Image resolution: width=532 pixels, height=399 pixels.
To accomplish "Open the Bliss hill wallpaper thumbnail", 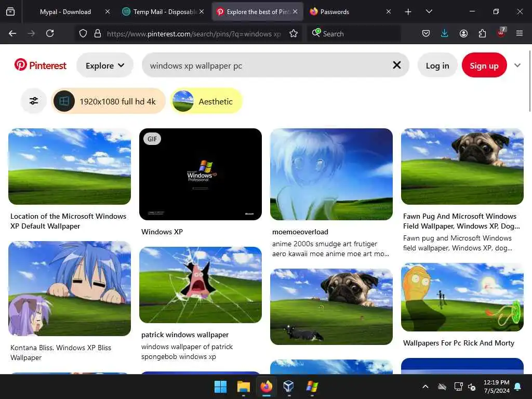I will tap(70, 166).
